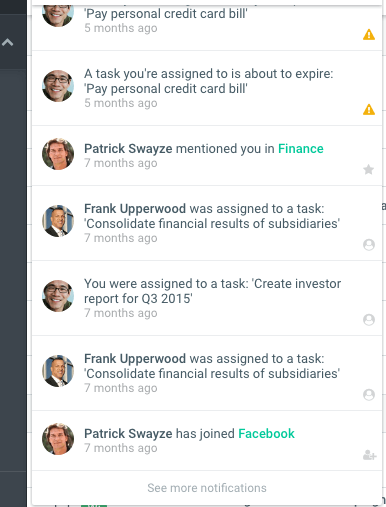Collapse the sidebar using the up chevron
The width and height of the screenshot is (386, 507).
(7, 42)
